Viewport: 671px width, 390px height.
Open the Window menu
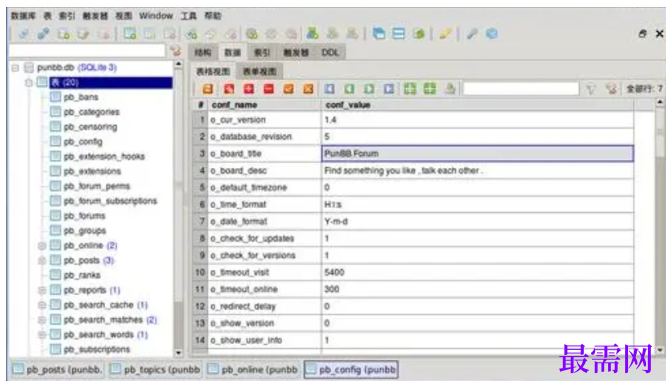click(156, 16)
